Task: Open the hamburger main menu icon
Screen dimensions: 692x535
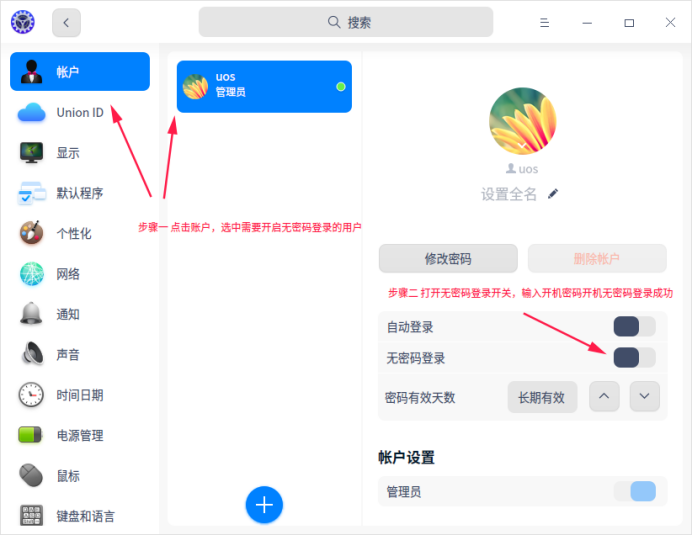Action: coord(544,23)
